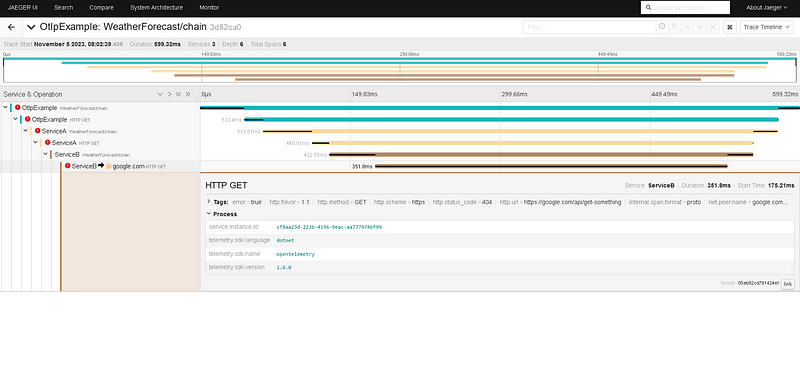Image resolution: width=800 pixels, height=392 pixels.
Task: Collapse the ServiceA WeatherForecast/chain span
Action: coord(26,131)
